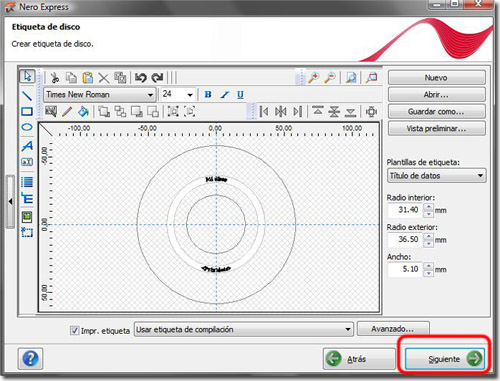This screenshot has height=381, width=500.
Task: Select the artistic Text tool
Action: click(27, 146)
